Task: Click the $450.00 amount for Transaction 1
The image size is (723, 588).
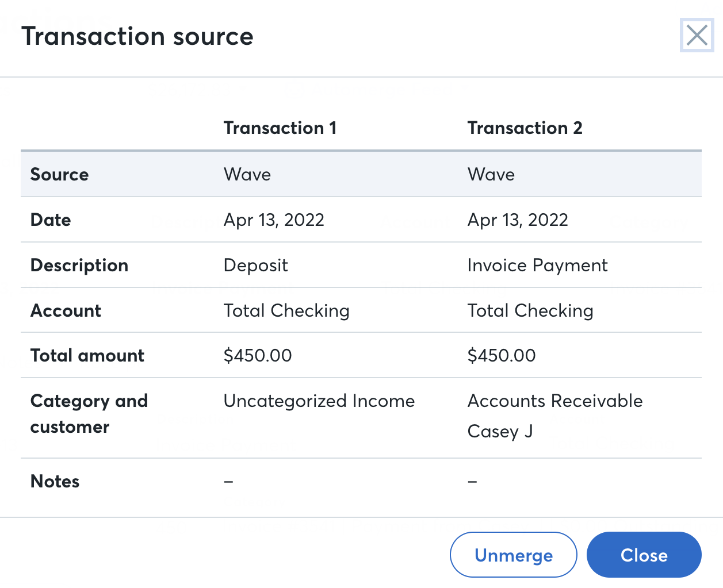Action: 258,355
